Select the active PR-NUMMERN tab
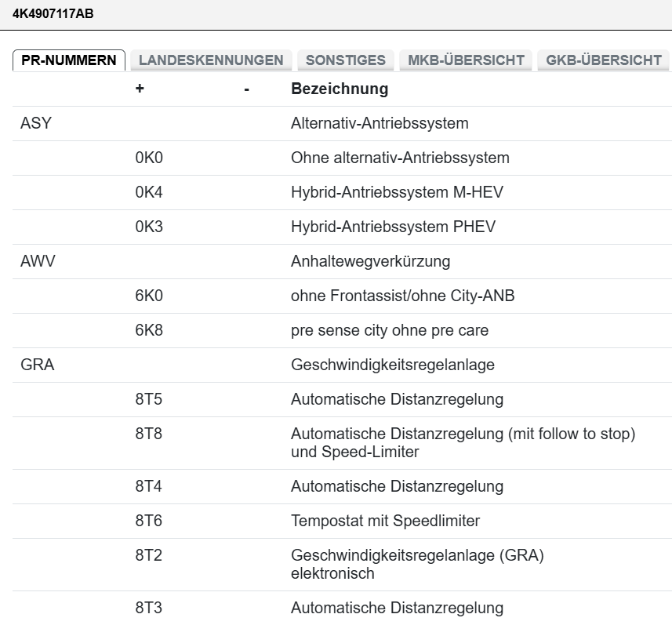The width and height of the screenshot is (672, 625). pos(69,59)
